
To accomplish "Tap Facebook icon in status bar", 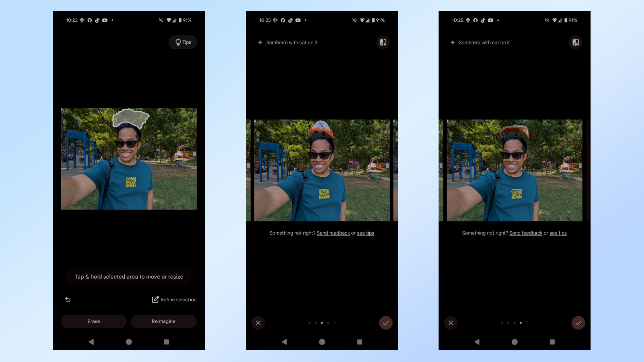I will (89, 20).
